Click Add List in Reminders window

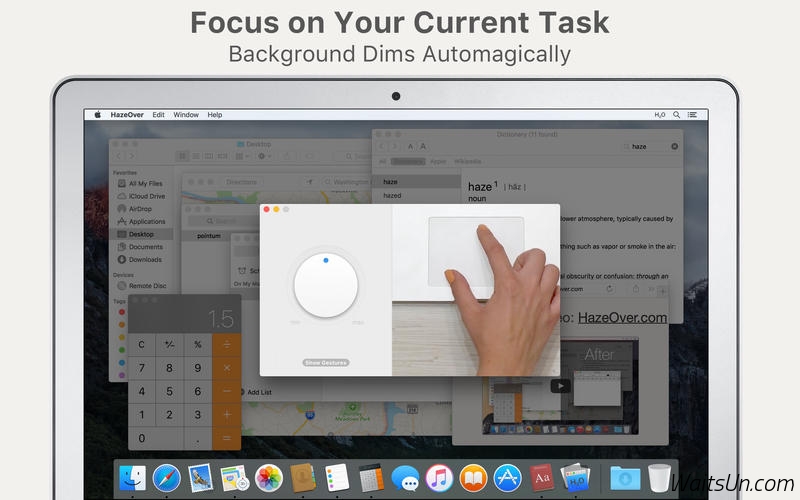click(256, 392)
